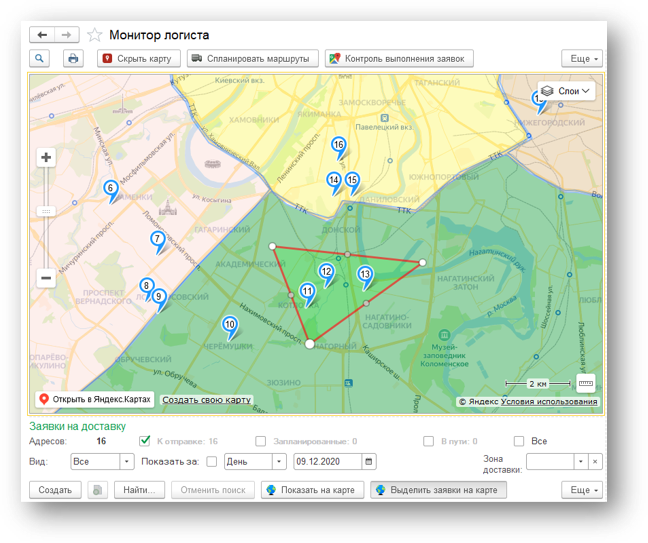Select map marker 15

tap(352, 180)
